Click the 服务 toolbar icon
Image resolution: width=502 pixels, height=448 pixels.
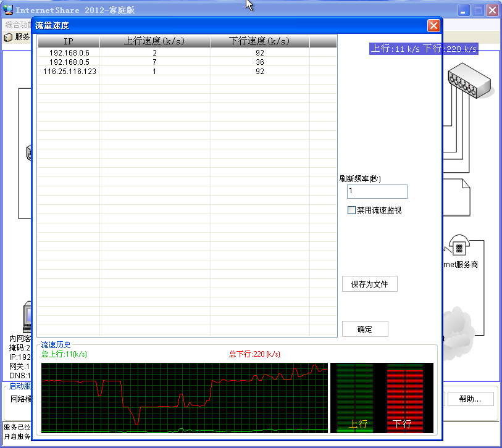[9, 38]
